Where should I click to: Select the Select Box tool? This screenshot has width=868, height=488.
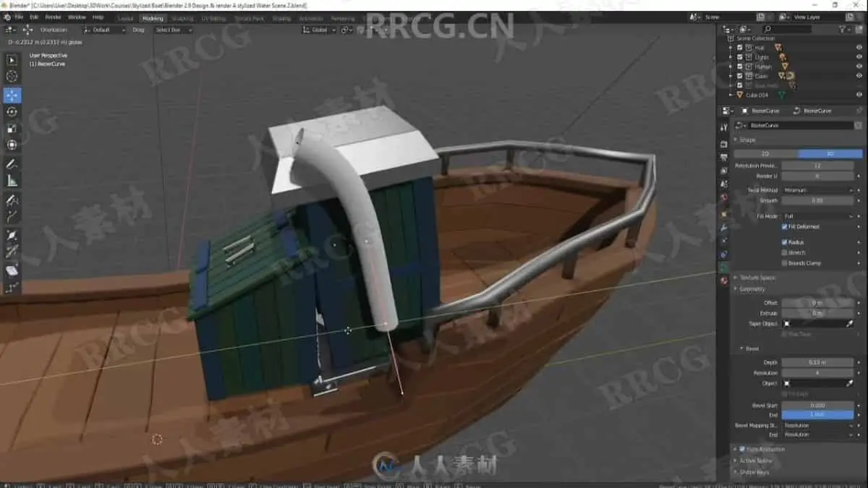tap(12, 60)
